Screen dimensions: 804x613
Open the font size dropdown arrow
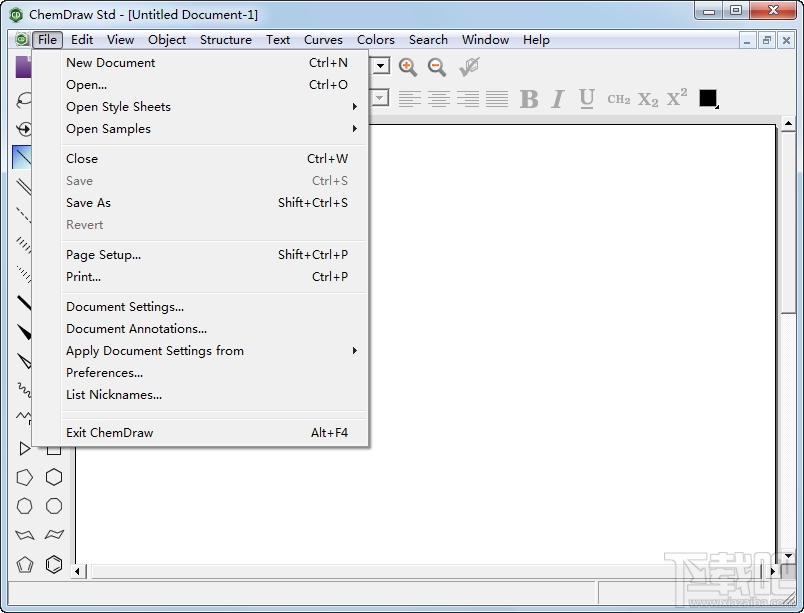380,97
